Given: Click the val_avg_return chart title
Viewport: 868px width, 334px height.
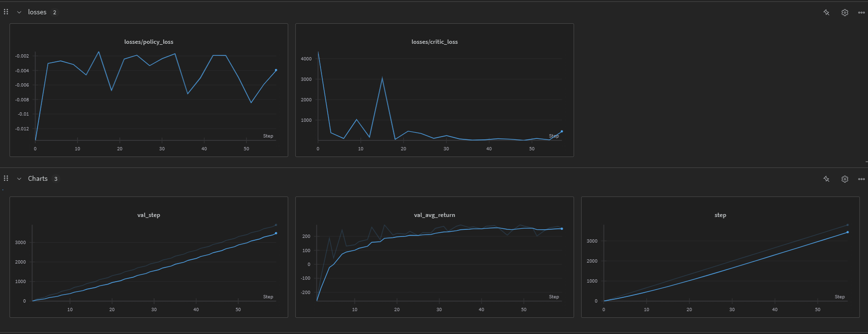Looking at the screenshot, I should [x=435, y=215].
